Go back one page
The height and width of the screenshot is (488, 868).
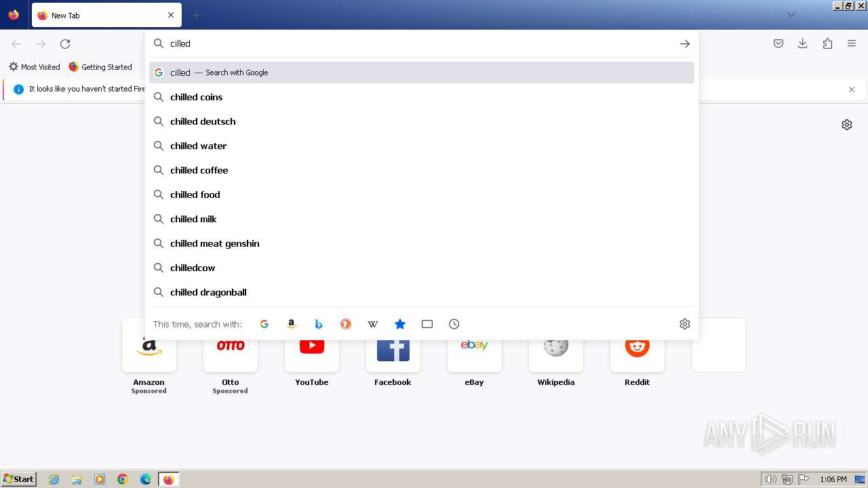click(x=16, y=43)
